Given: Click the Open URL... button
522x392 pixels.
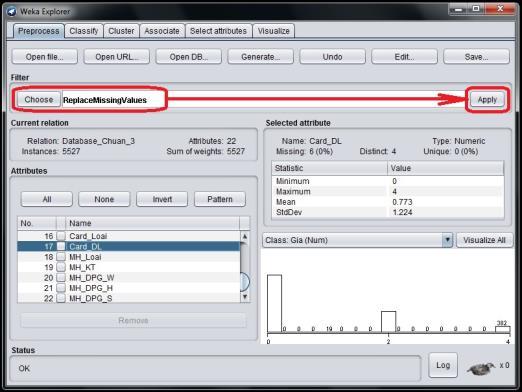Looking at the screenshot, I should (x=117, y=57).
